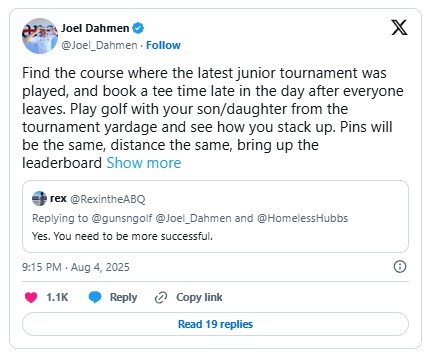This screenshot has width=433, height=361.
Task: Open the @Joel_Dahmen handle link
Action: click(99, 45)
